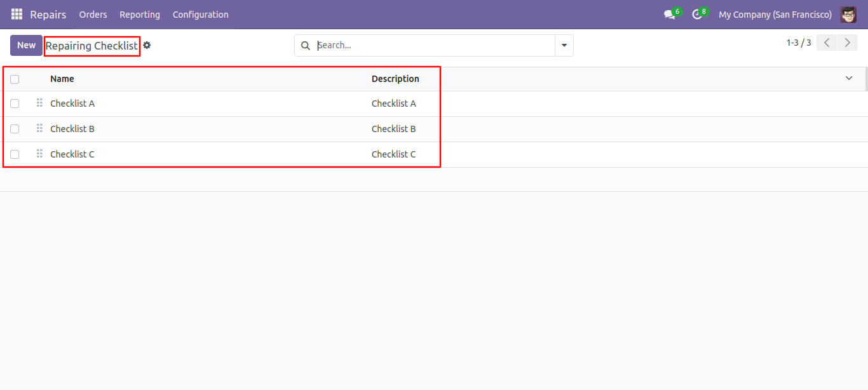Click Checklist A in Description column
The height and width of the screenshot is (390, 868).
coord(394,104)
